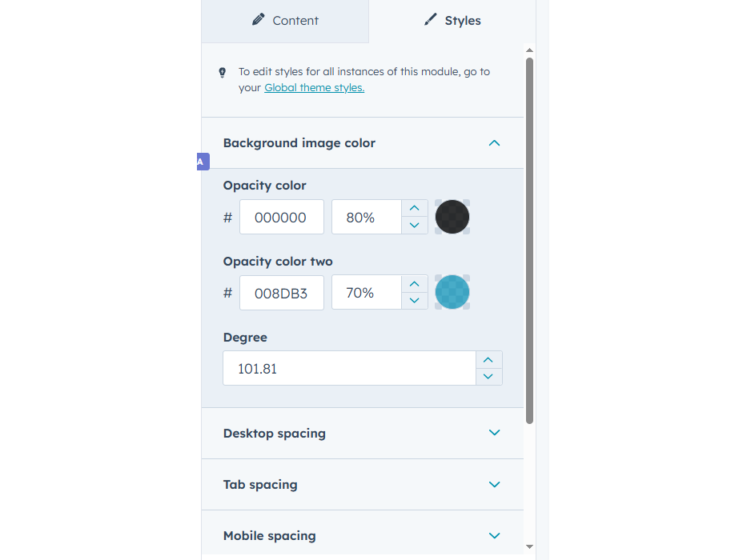Decrease Opacity color percentage with down arrow
Screen dimensions: 747x560
(414, 226)
